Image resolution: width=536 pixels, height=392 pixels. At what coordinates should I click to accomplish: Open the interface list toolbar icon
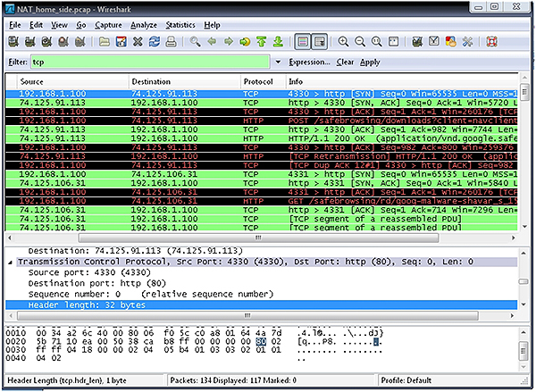(x=13, y=42)
